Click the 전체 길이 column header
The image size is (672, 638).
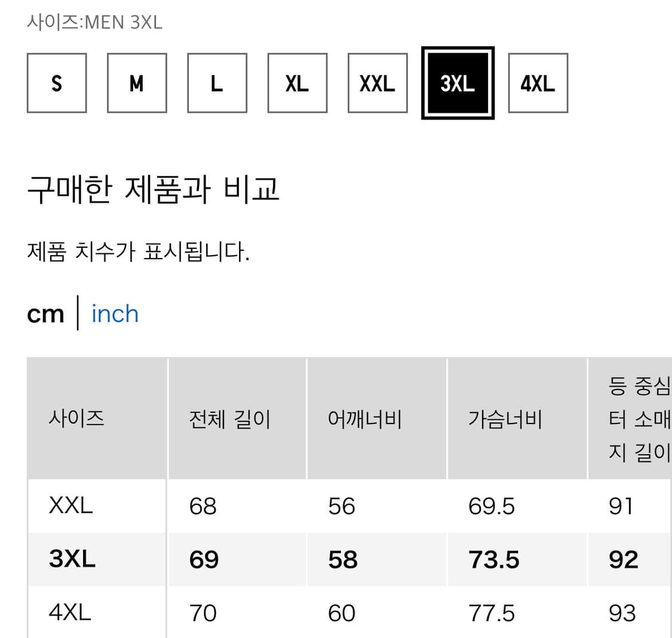[x=230, y=419]
